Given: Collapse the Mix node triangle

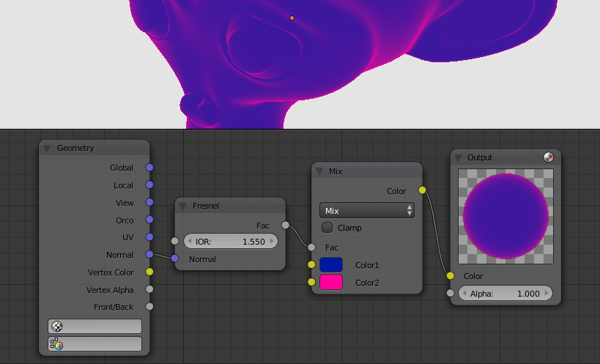Looking at the screenshot, I should pyautogui.click(x=319, y=171).
